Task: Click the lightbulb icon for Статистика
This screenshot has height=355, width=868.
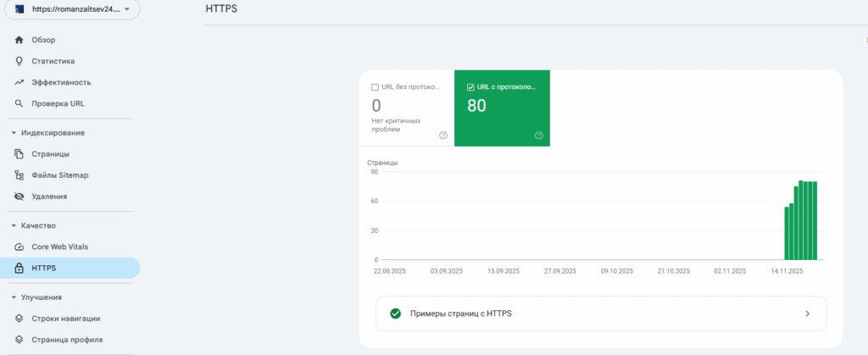Action: (19, 61)
